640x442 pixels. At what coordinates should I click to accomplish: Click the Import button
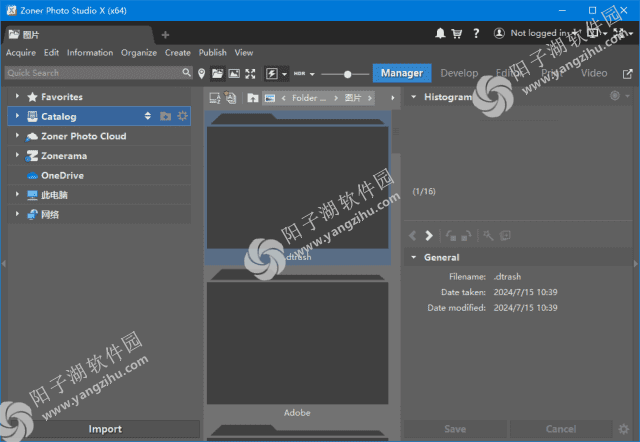point(105,429)
